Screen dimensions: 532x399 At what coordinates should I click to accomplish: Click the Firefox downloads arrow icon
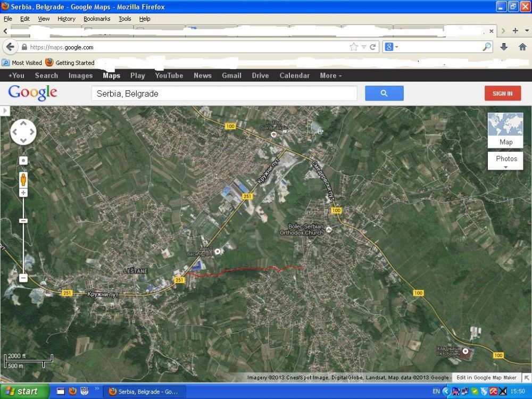click(x=504, y=47)
